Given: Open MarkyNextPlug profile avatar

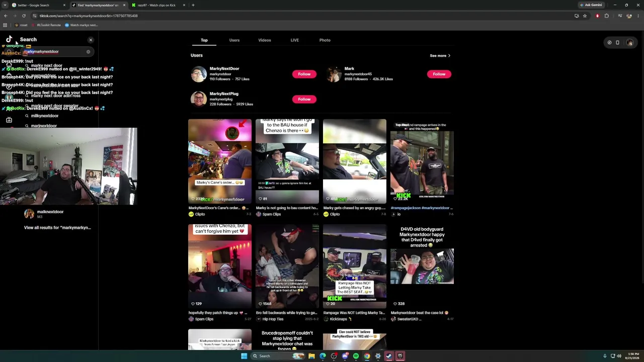Looking at the screenshot, I should point(199,99).
